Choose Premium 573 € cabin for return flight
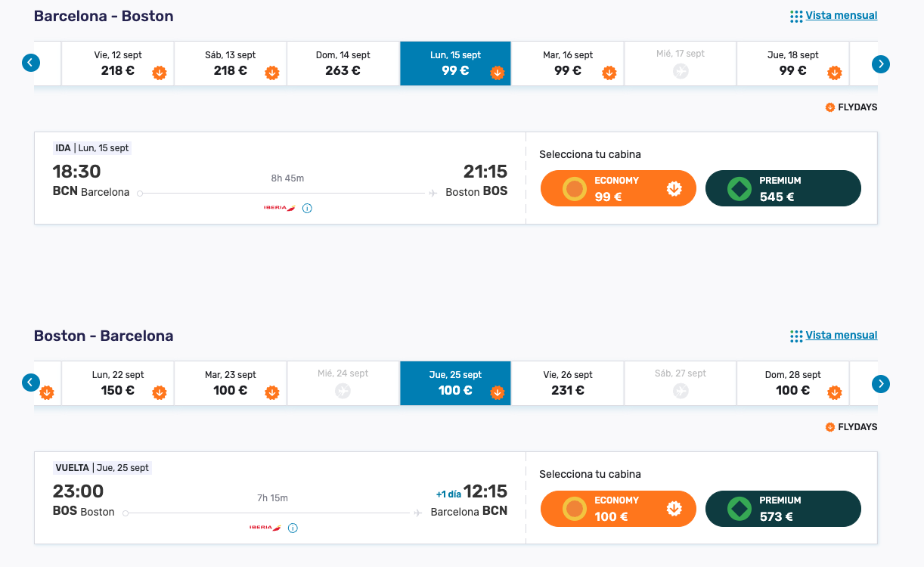The width and height of the screenshot is (924, 567). pos(783,508)
